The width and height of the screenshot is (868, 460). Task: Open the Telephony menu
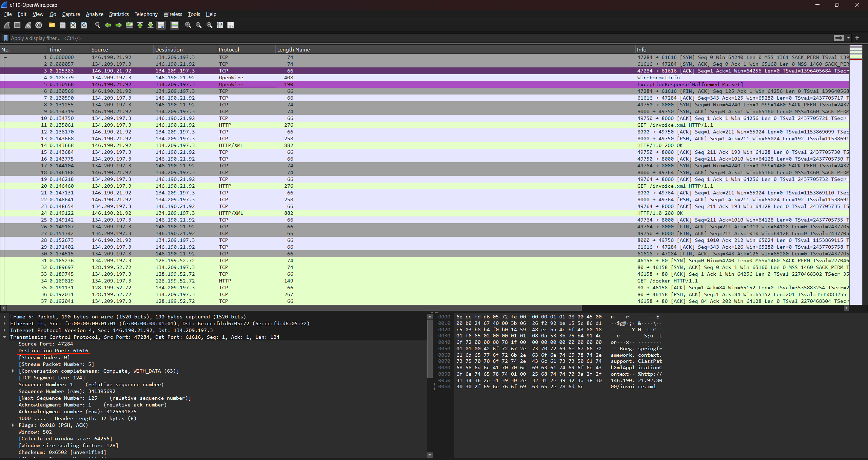(x=146, y=14)
